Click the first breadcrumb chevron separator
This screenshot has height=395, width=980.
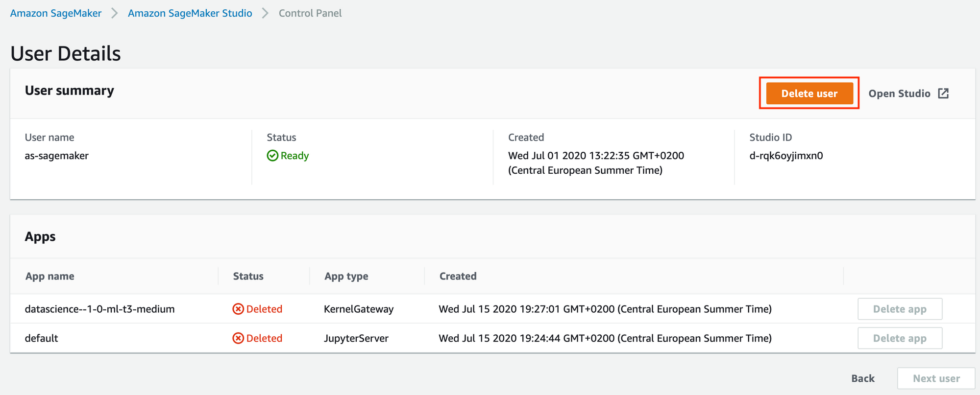tap(115, 13)
